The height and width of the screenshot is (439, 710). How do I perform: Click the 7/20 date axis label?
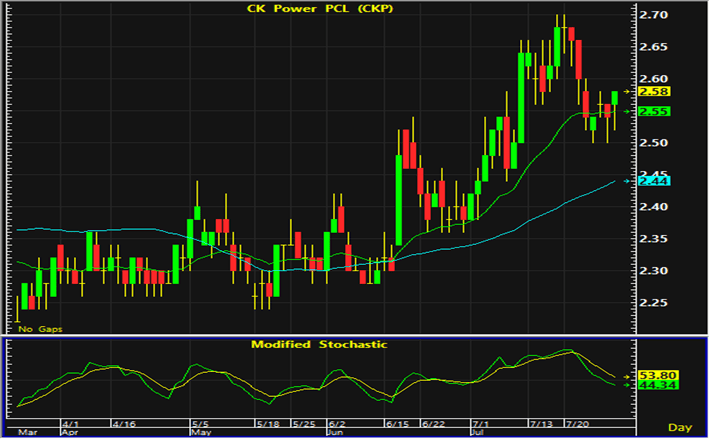click(x=577, y=424)
